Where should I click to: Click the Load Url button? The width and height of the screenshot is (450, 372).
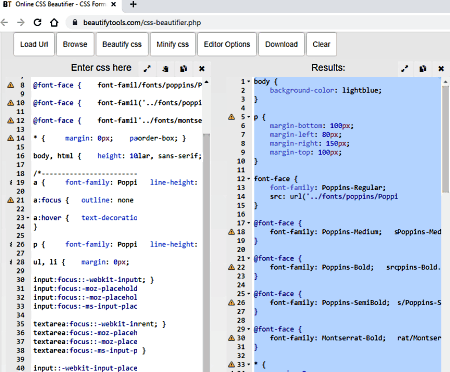(x=34, y=44)
